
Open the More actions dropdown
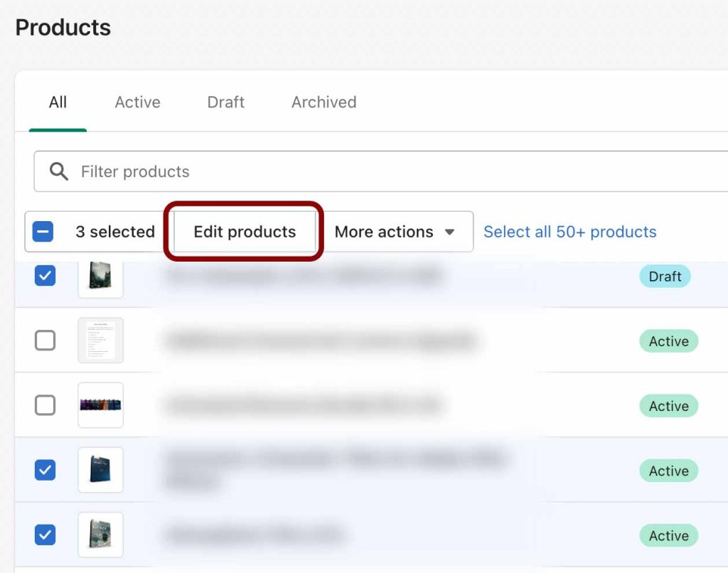(384, 232)
